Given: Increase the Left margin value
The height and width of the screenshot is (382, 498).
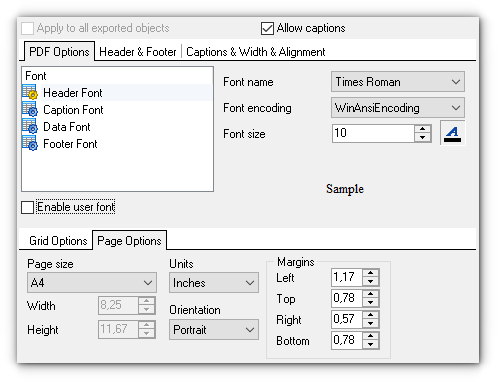Looking at the screenshot, I should (370, 273).
